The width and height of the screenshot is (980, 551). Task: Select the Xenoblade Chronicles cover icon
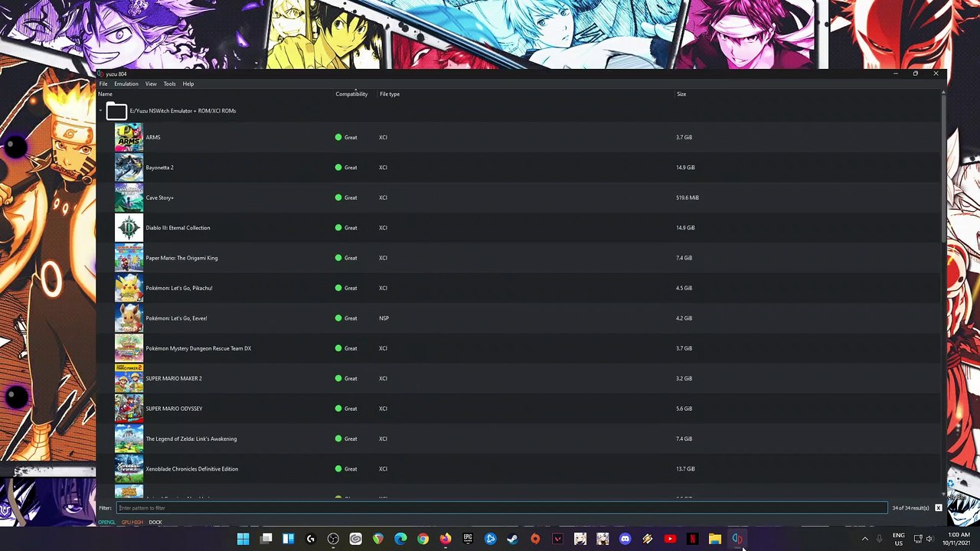pos(129,469)
